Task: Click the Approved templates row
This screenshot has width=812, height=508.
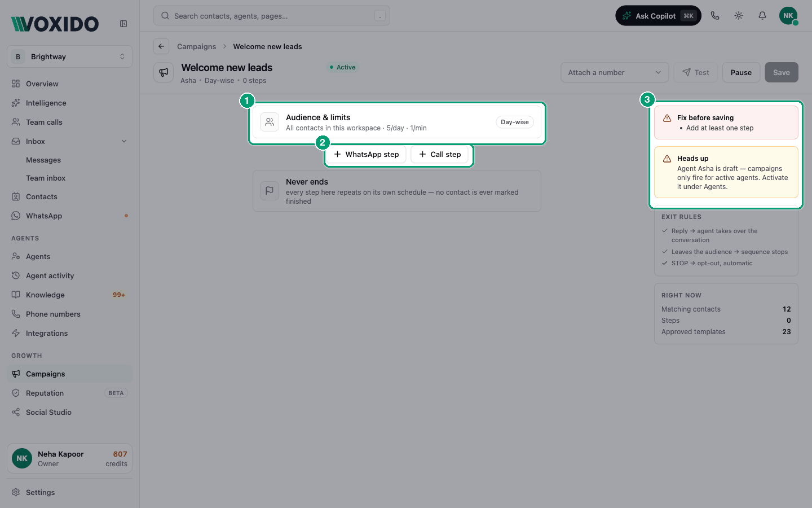Action: [726, 332]
